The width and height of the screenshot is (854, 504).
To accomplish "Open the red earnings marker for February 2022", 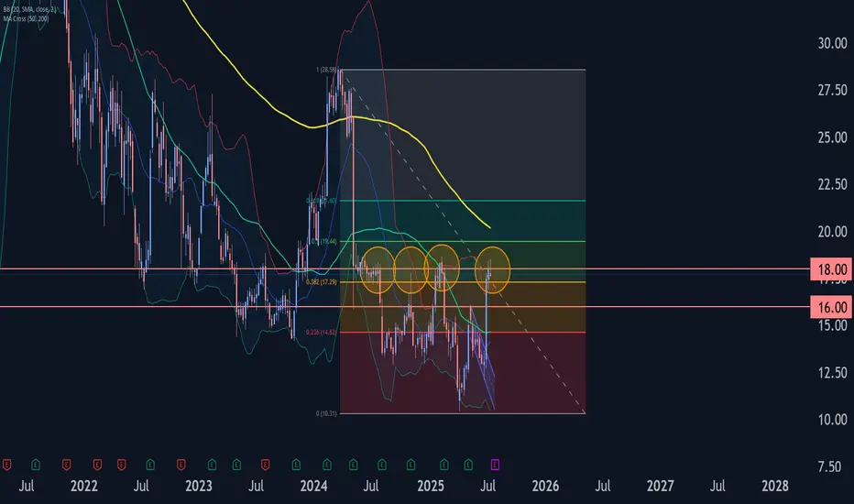I will click(x=97, y=465).
